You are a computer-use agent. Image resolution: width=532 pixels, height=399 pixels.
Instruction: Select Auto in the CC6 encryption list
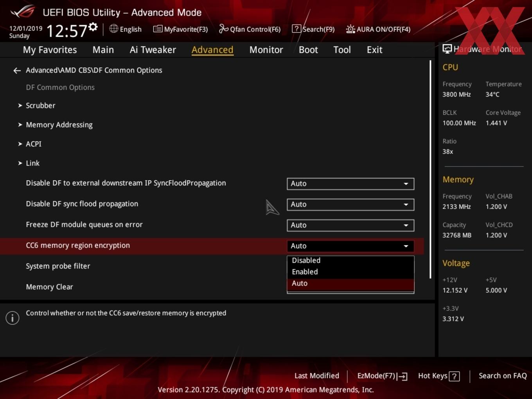[x=350, y=284]
